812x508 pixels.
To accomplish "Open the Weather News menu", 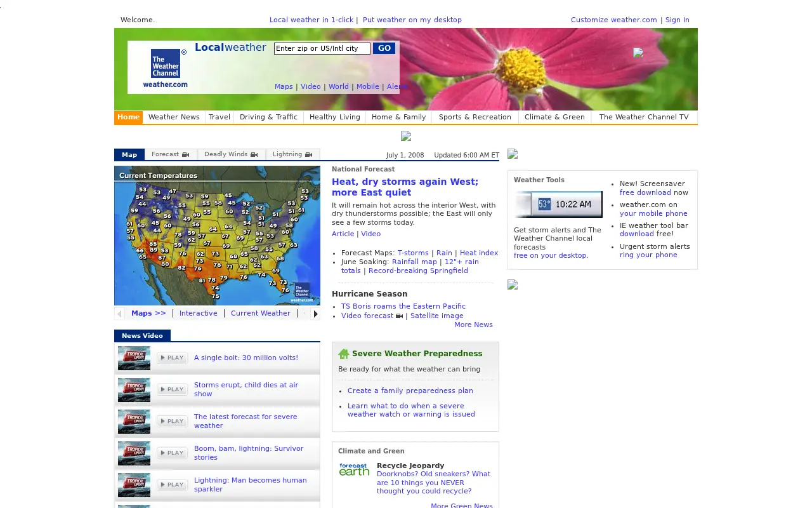I will [174, 117].
